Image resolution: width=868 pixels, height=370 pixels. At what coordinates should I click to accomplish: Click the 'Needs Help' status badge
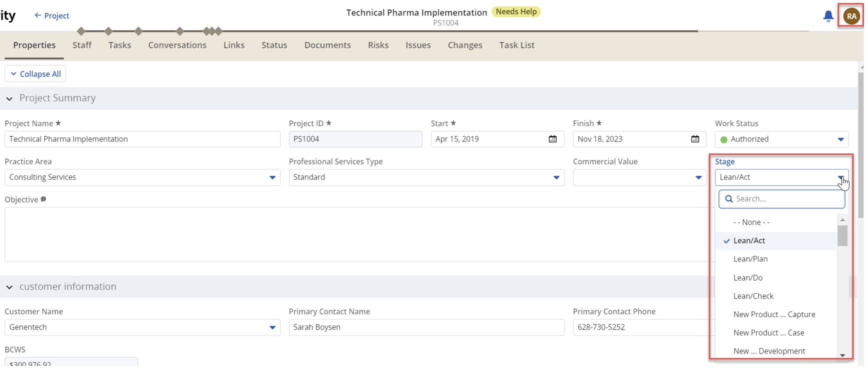point(516,12)
